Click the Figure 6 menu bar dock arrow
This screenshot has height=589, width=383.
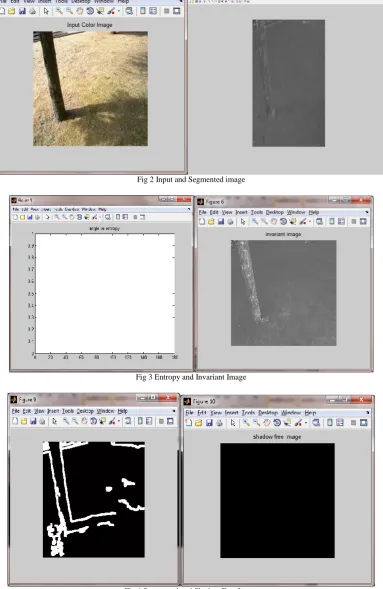(x=366, y=212)
